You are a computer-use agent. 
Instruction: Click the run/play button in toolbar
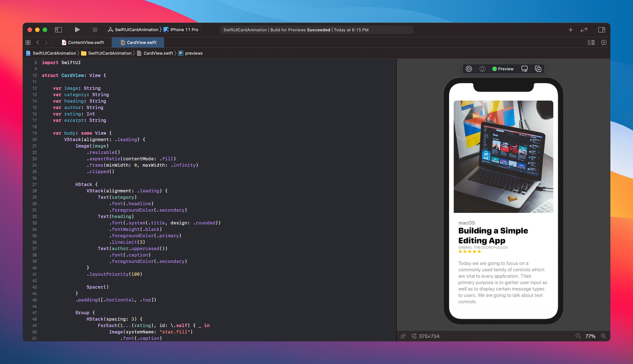77,30
